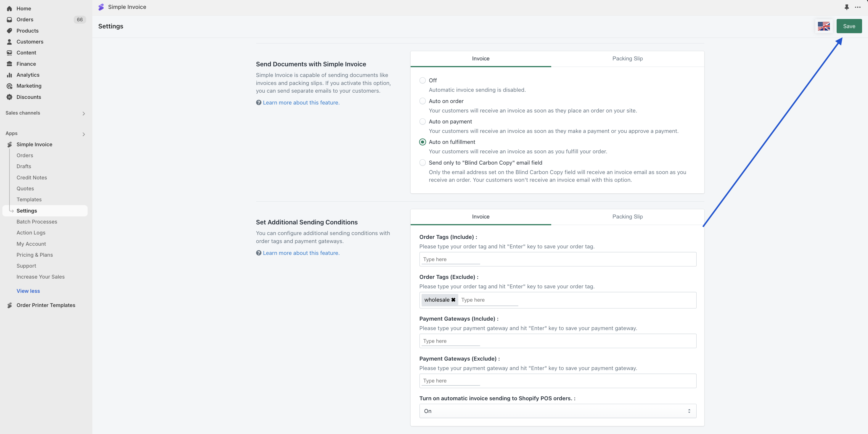Click the UK/US flag language icon
Image resolution: width=868 pixels, height=434 pixels.
click(x=824, y=26)
